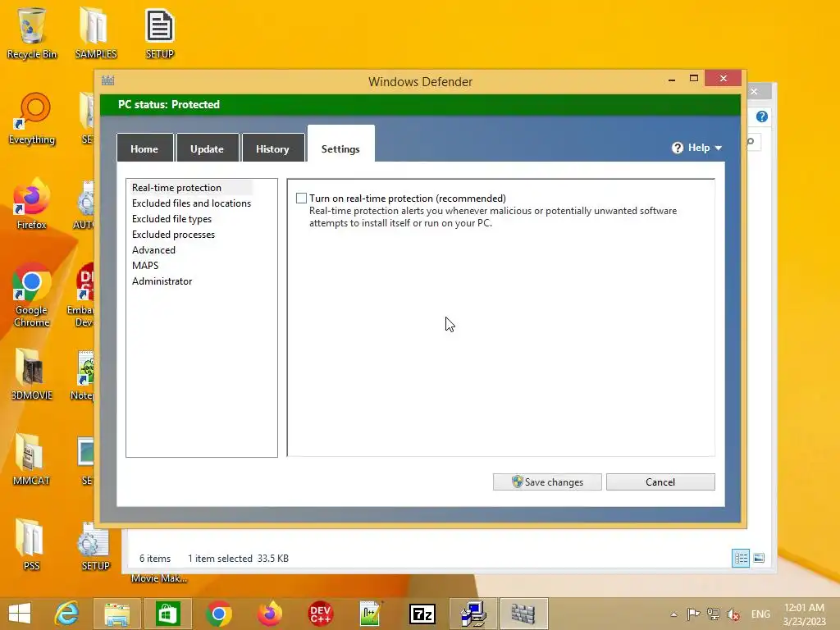Click the Cancel button

coord(660,482)
